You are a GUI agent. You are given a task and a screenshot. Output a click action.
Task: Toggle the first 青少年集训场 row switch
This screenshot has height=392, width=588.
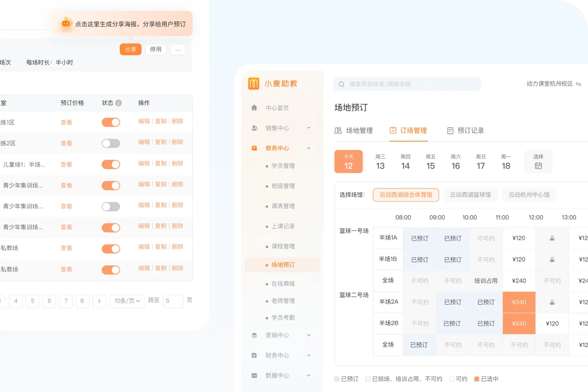pos(111,185)
